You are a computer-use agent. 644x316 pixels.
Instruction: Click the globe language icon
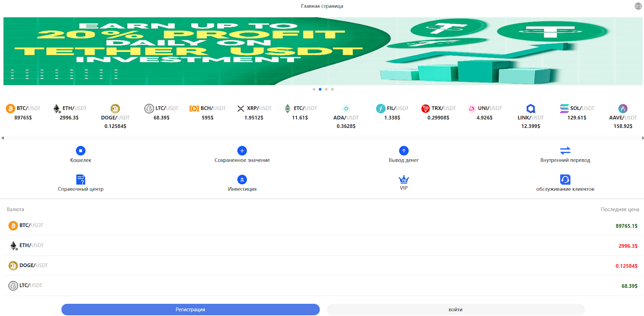coord(638,6)
